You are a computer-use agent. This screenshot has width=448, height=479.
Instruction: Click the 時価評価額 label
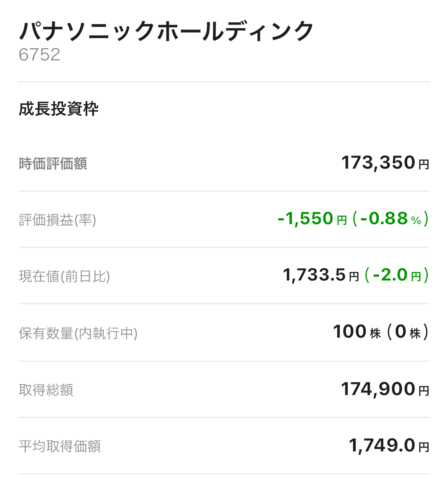click(x=53, y=164)
